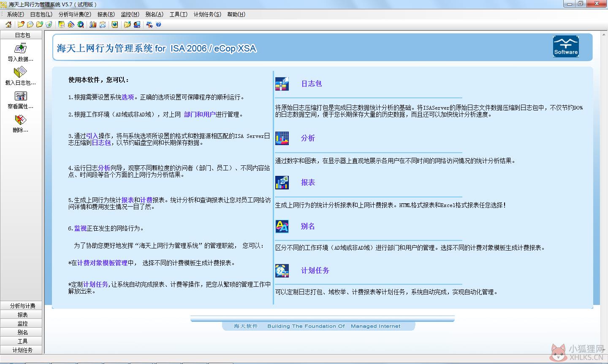Image resolution: width=608 pixels, height=364 pixels.
Task: Click the 报表 section icon on the right
Action: 282,182
